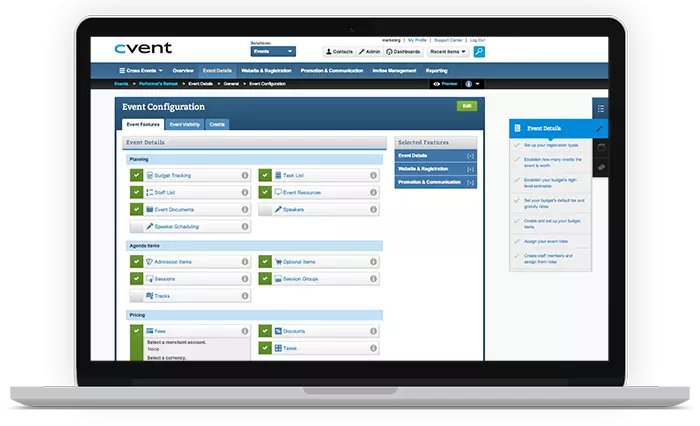Disable the Optional Items checkbox
This screenshot has width=700, height=426.
pyautogui.click(x=265, y=262)
